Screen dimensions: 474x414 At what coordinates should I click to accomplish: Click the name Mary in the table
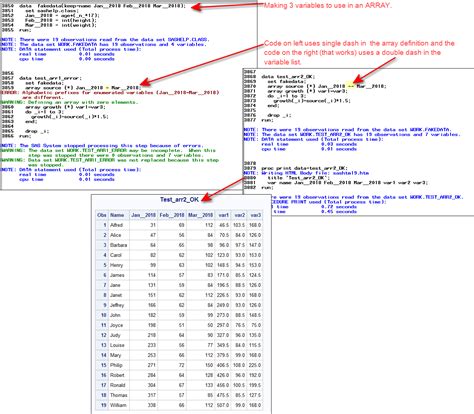115,355
